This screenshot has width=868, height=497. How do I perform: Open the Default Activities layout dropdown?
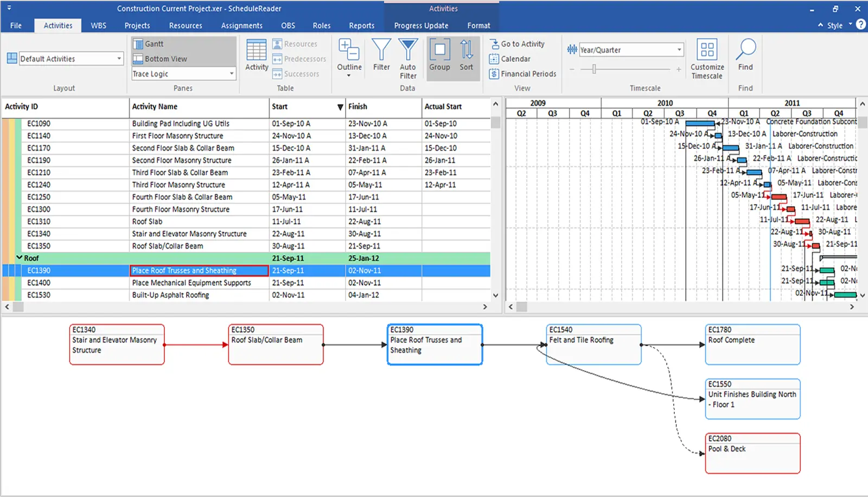[x=120, y=58]
